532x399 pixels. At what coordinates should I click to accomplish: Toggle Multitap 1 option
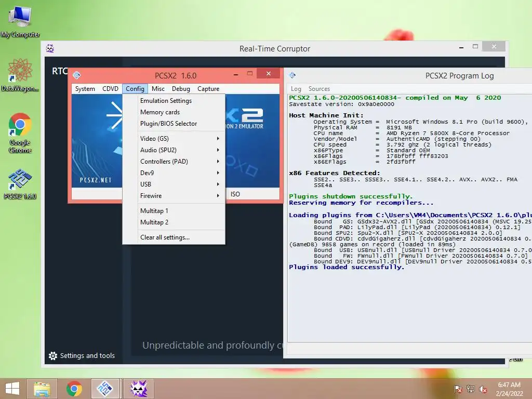pyautogui.click(x=174, y=211)
